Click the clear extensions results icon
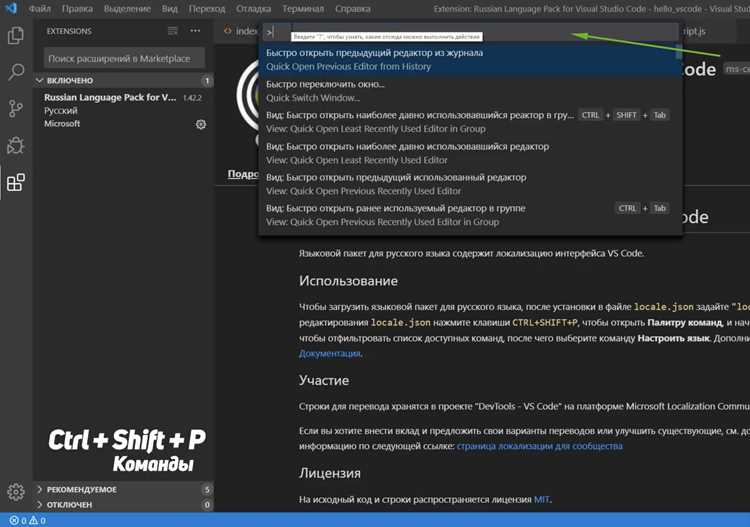This screenshot has height=527, width=750. (x=173, y=31)
